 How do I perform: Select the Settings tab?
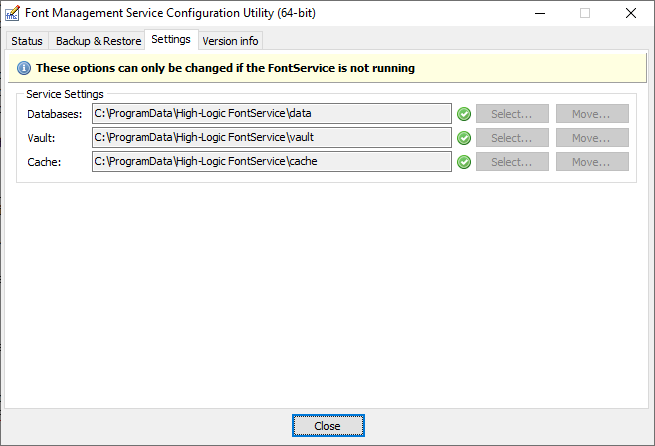point(171,40)
